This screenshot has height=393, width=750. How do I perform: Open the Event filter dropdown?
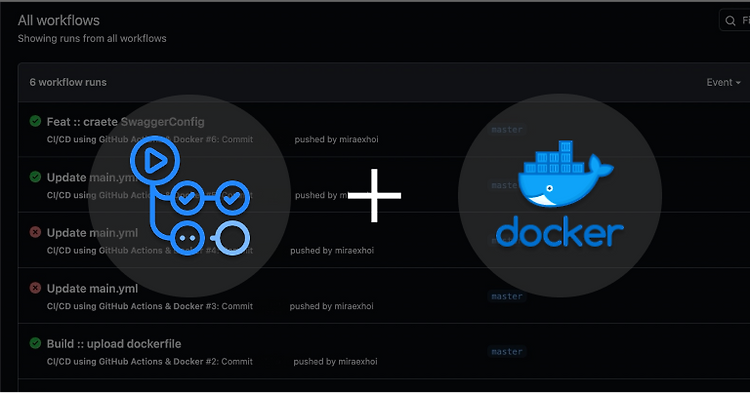click(723, 82)
